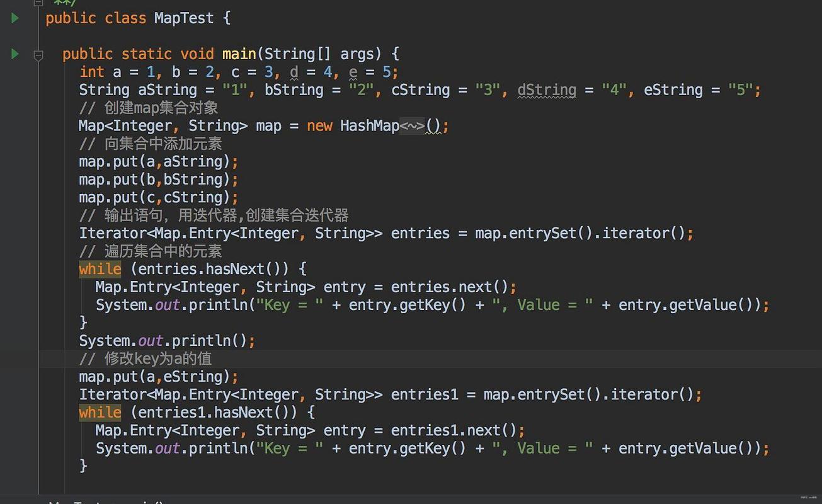The width and height of the screenshot is (822, 504).
Task: Click the underlined dString variable
Action: (x=546, y=90)
